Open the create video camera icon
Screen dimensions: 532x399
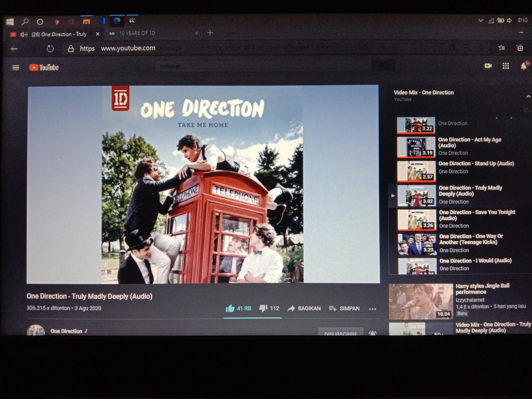tap(488, 66)
